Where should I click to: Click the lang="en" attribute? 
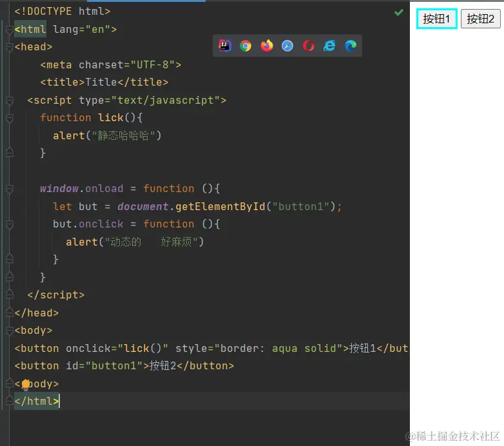coord(82,29)
